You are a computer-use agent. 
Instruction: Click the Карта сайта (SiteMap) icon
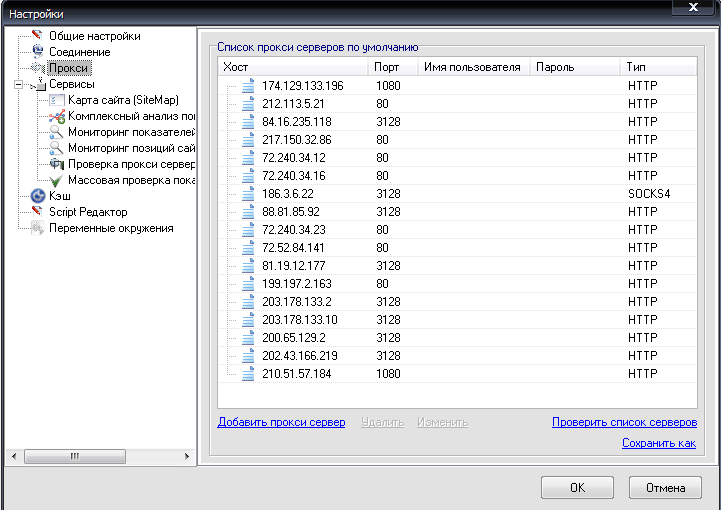tap(57, 100)
